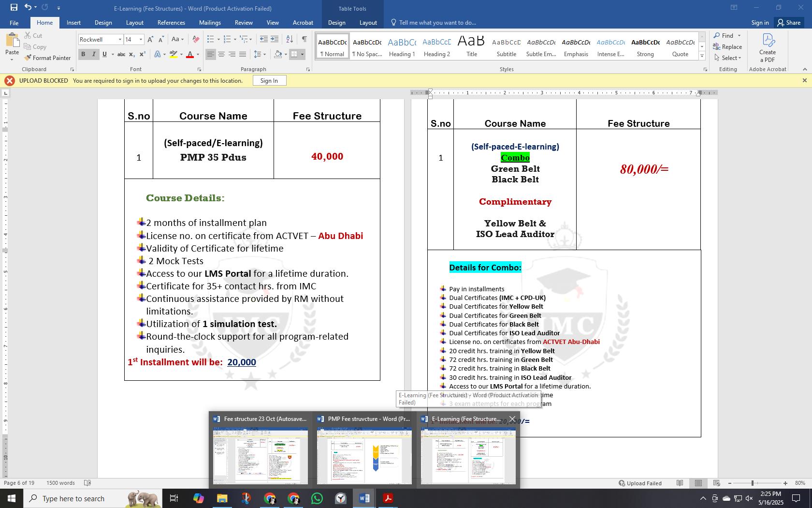Click the Share button
This screenshot has width=812, height=508.
pos(789,22)
